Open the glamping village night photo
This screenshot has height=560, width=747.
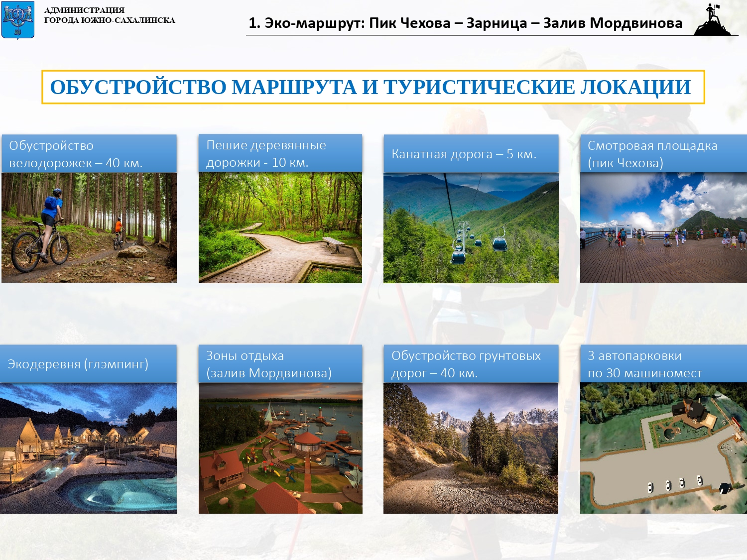88,448
